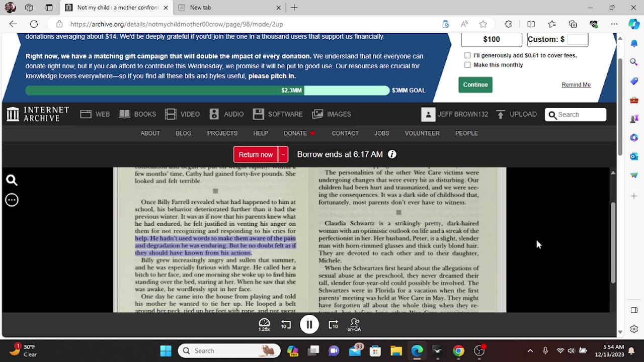644x362 pixels.
Task: Open a new tab with plus button
Action: [294, 8]
